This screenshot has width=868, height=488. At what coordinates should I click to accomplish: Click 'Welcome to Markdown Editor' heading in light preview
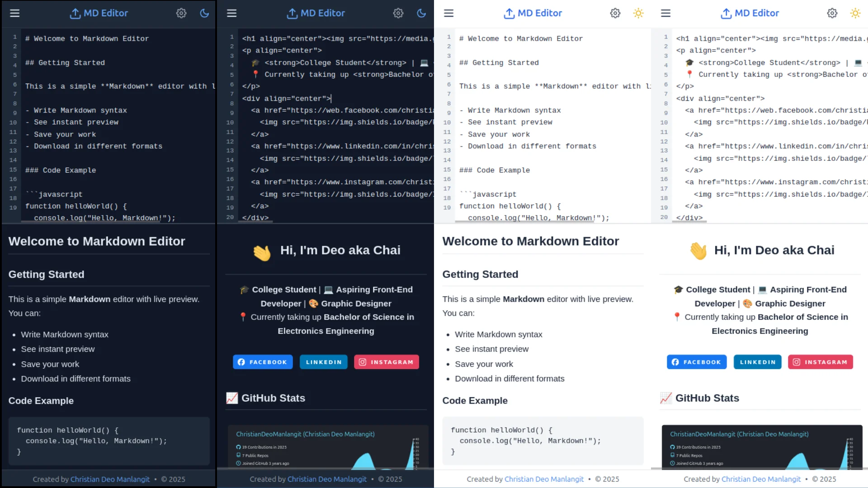pyautogui.click(x=531, y=241)
